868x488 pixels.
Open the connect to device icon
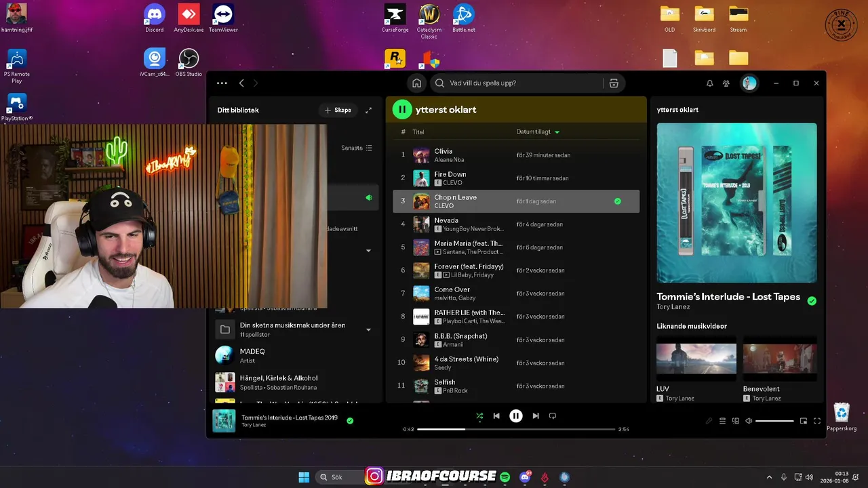[736, 421]
